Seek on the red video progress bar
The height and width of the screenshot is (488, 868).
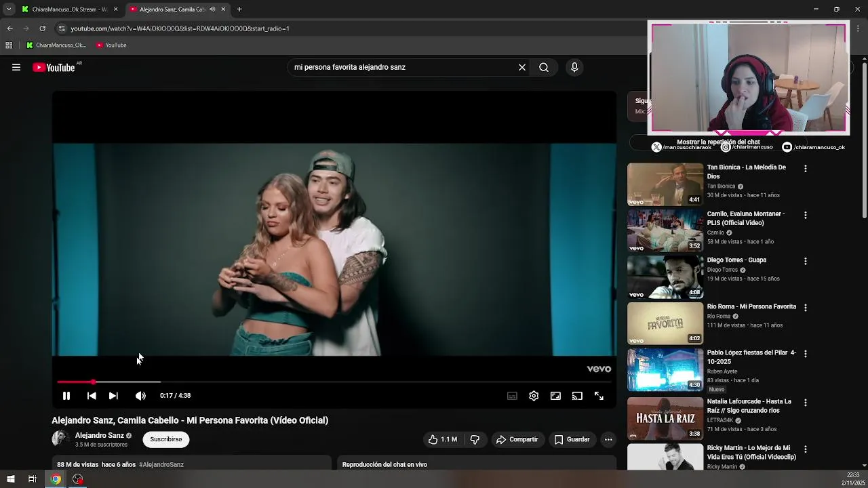(334, 382)
